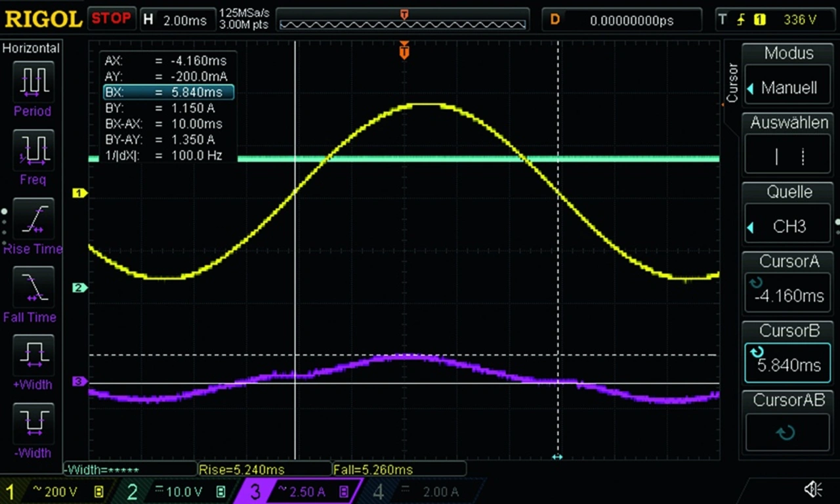840x504 pixels.
Task: Select the Period measurement icon
Action: point(32,81)
